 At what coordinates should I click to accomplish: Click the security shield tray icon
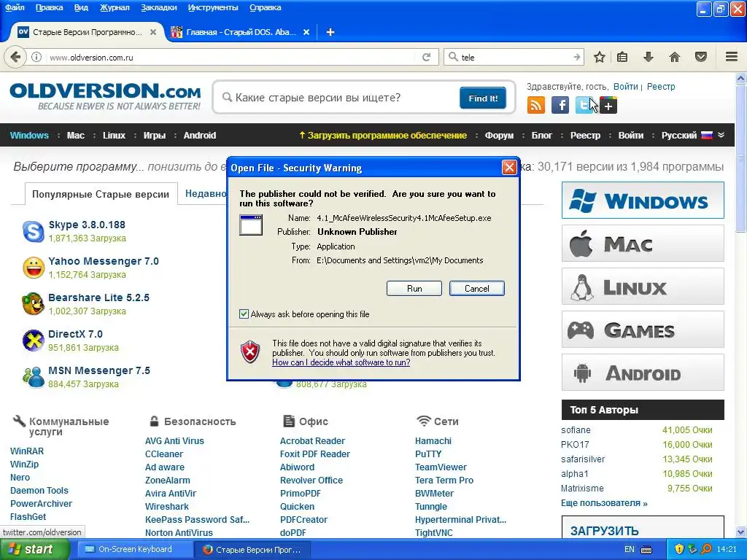click(679, 550)
